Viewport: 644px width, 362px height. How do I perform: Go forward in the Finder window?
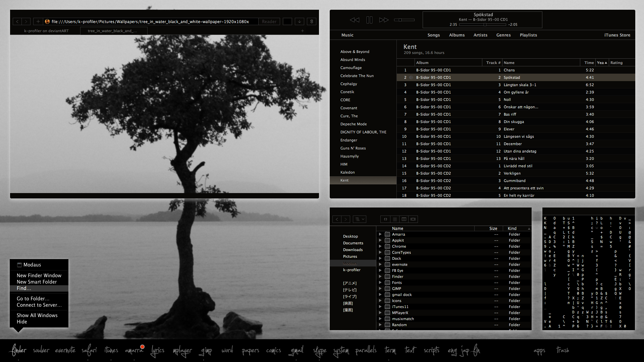pyautogui.click(x=345, y=219)
